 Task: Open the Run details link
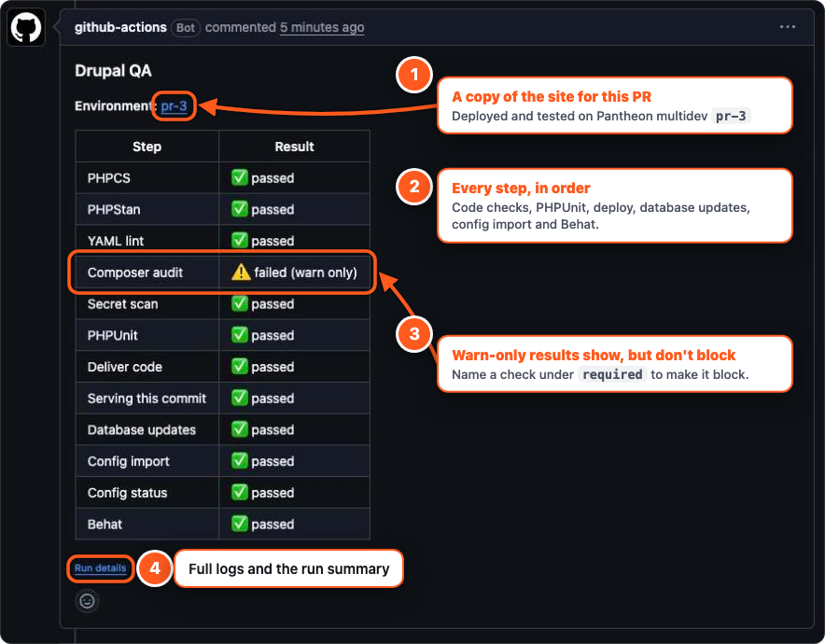point(100,568)
